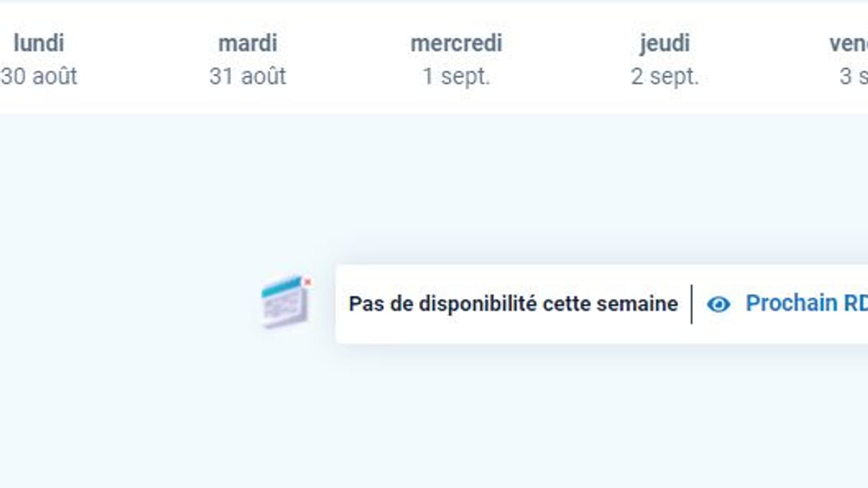The image size is (868, 488).
Task: Select the partially visible vendredi header
Action: pyautogui.click(x=849, y=44)
